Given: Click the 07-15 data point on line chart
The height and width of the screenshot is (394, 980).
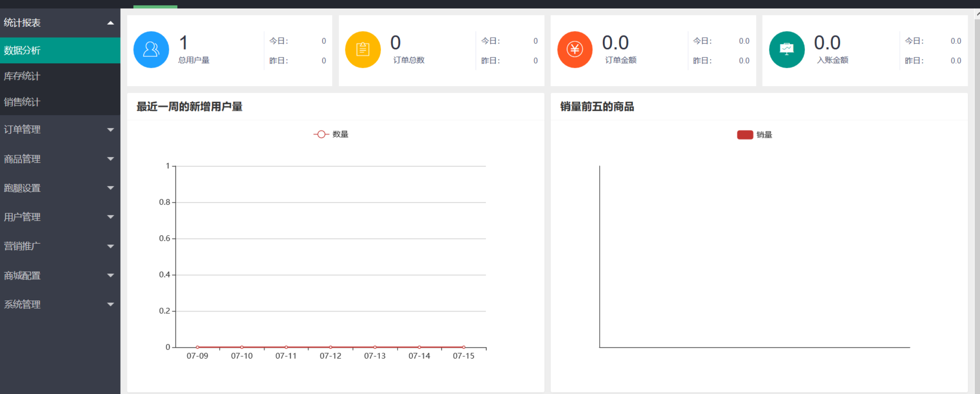Looking at the screenshot, I should [463, 347].
